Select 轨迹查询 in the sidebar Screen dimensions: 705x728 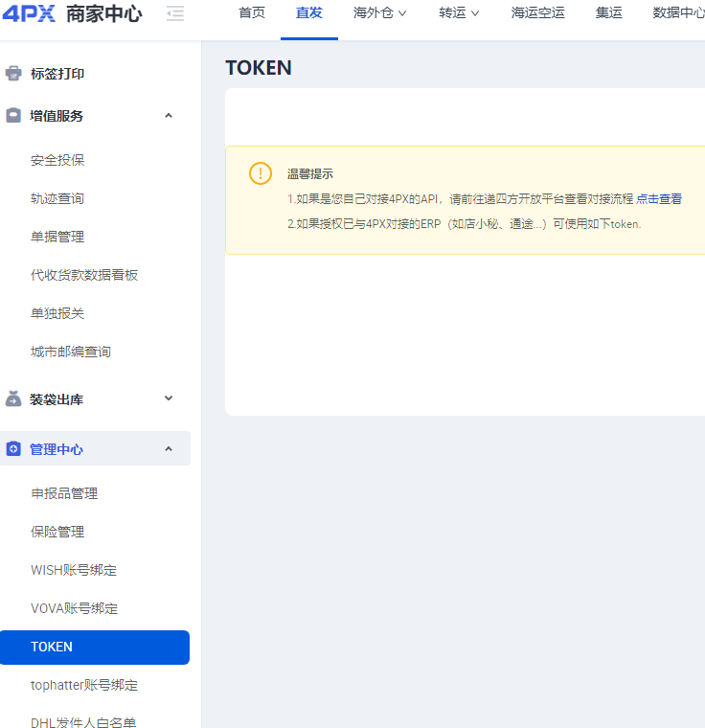57,198
